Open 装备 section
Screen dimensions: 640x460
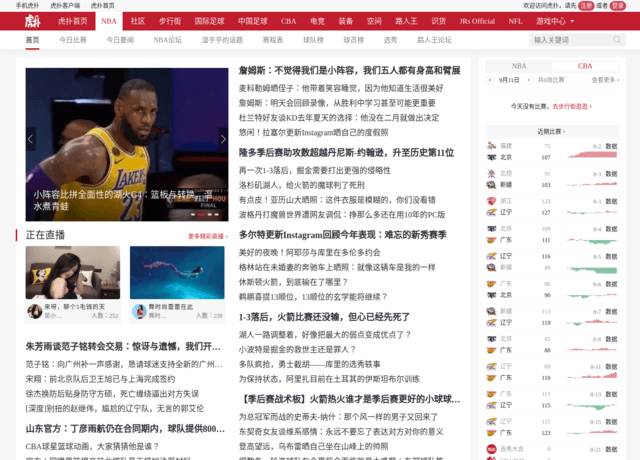(346, 21)
